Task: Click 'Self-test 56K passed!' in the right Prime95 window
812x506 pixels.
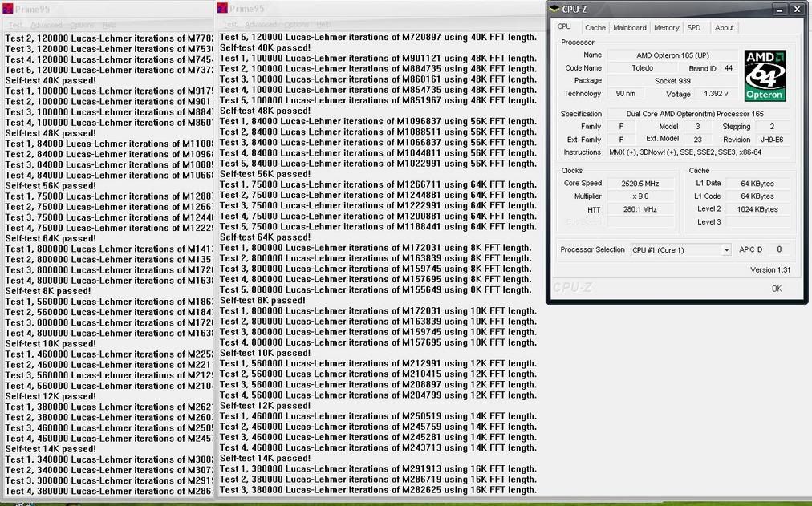Action: click(265, 174)
